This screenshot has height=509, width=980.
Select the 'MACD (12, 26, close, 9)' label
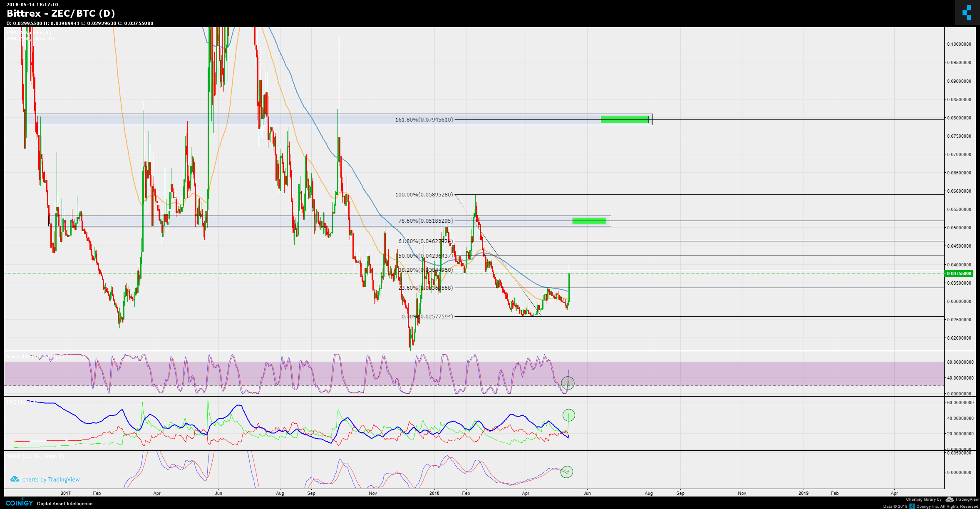(35, 456)
